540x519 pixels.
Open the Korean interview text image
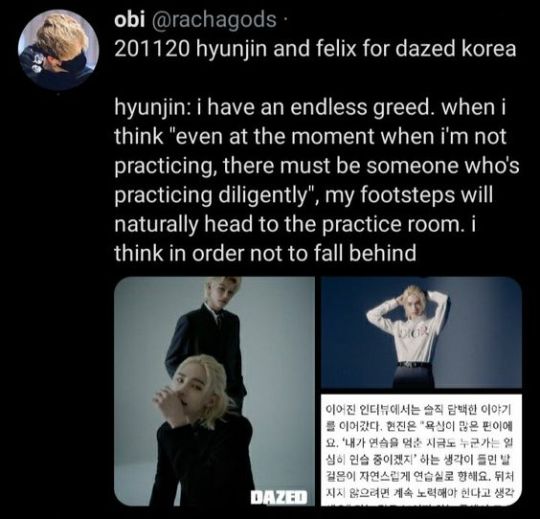click(x=422, y=450)
